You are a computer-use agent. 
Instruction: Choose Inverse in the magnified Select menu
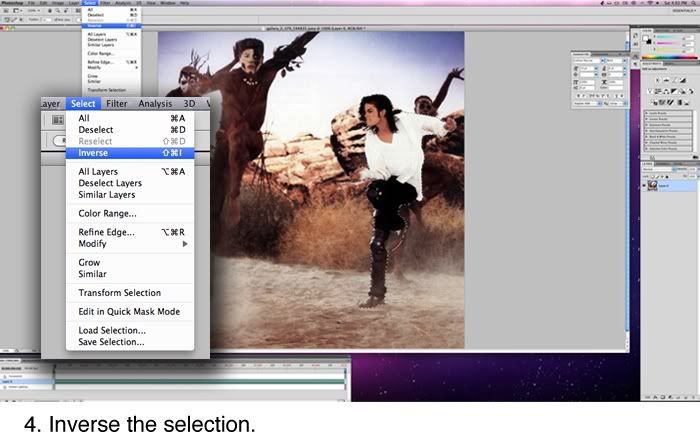(130, 153)
